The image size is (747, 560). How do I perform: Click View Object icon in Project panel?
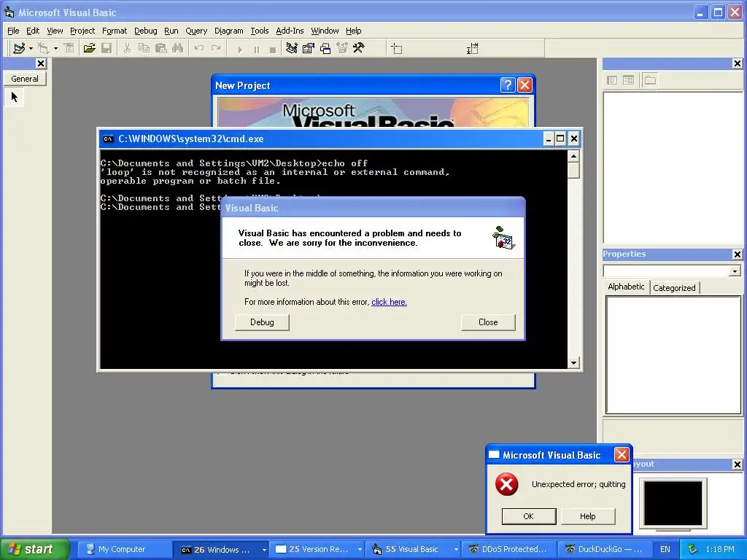click(628, 80)
